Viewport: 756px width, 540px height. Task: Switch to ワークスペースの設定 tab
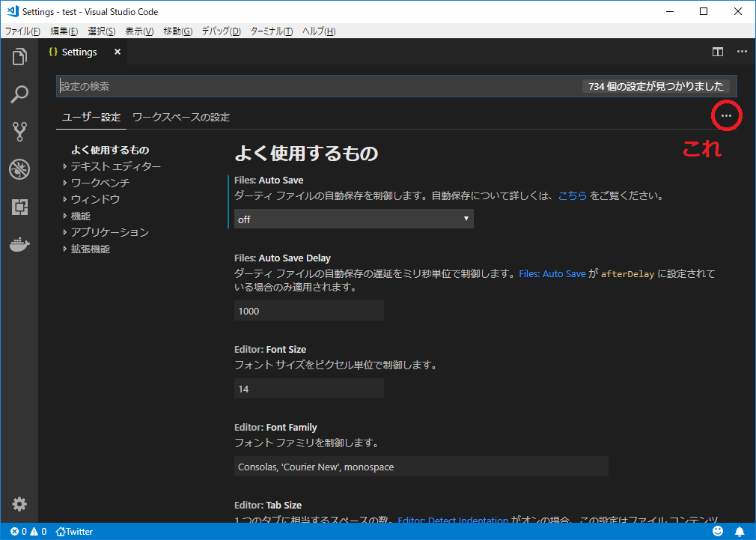click(181, 118)
